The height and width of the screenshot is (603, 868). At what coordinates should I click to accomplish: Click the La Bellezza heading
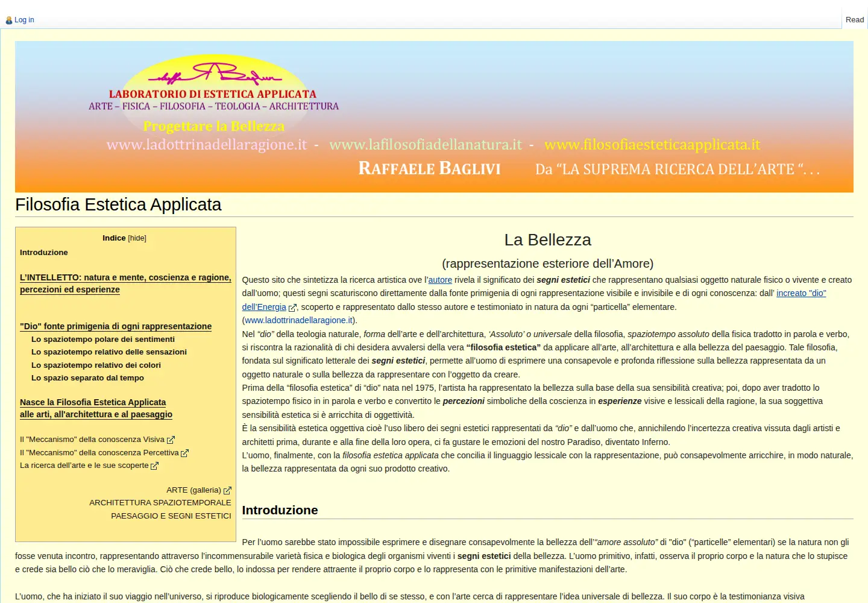click(548, 240)
